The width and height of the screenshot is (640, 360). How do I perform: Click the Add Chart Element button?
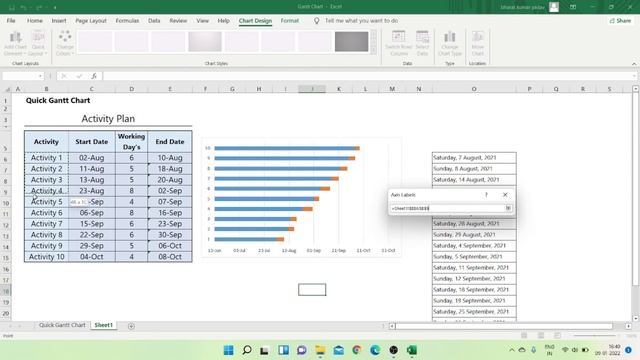click(x=16, y=43)
